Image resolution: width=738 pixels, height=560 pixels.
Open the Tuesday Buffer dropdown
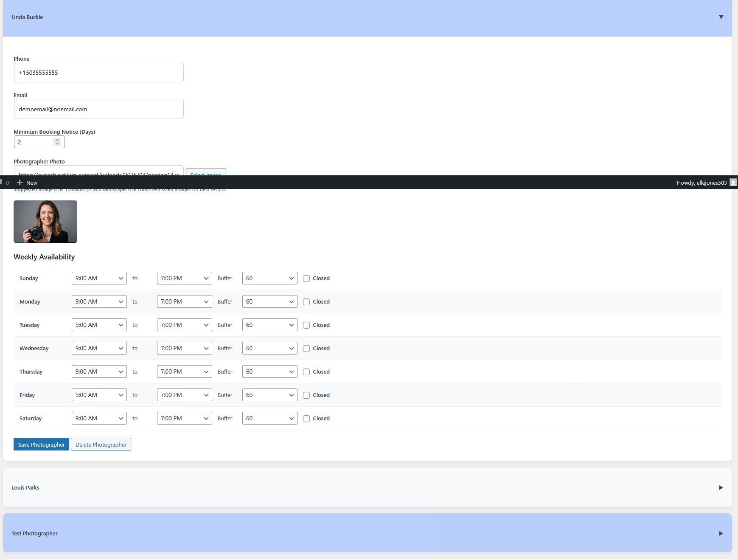pos(269,325)
